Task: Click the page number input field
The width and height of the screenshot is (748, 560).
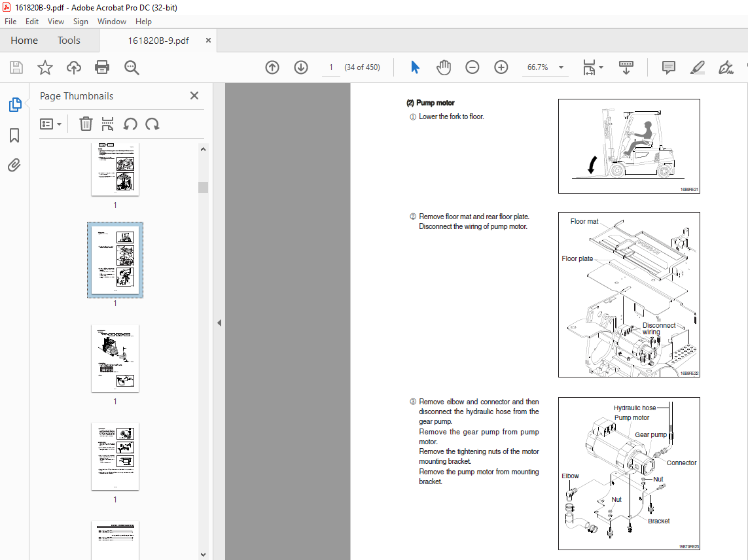Action: (x=330, y=67)
